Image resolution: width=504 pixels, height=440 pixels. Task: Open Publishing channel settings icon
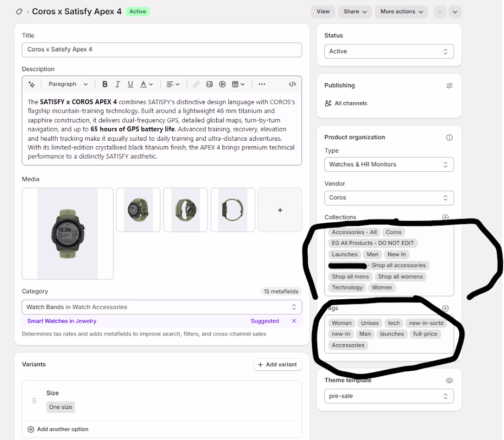pyautogui.click(x=449, y=86)
